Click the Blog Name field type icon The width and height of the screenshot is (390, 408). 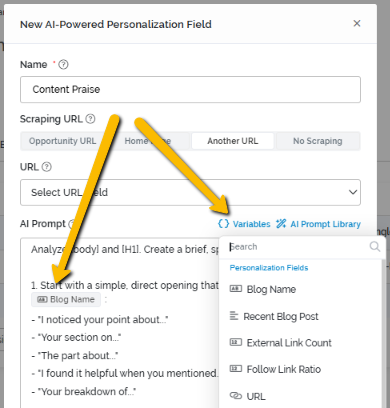[x=236, y=289]
